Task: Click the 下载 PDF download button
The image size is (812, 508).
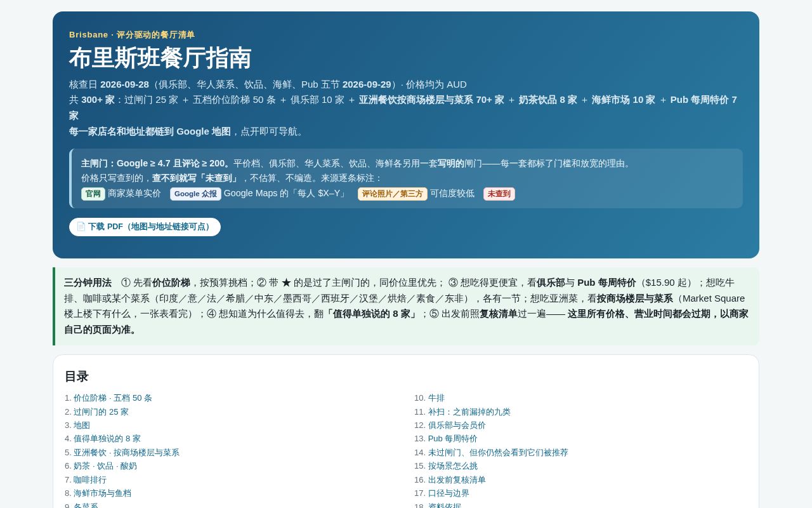Action: pyautogui.click(x=145, y=227)
